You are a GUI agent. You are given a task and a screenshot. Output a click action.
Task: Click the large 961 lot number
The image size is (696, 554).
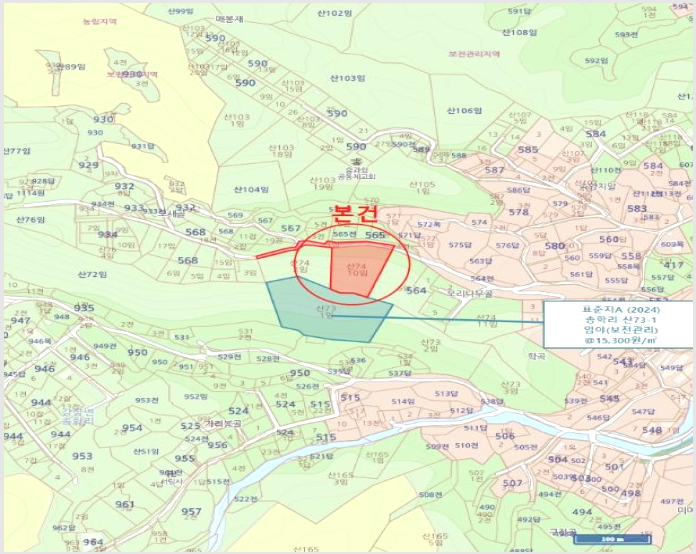[x=125, y=504]
